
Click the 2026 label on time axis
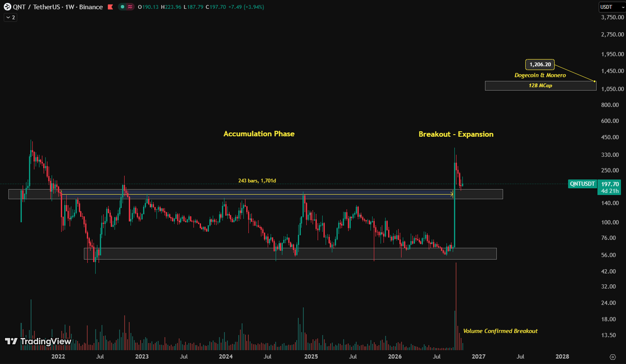tap(395, 357)
